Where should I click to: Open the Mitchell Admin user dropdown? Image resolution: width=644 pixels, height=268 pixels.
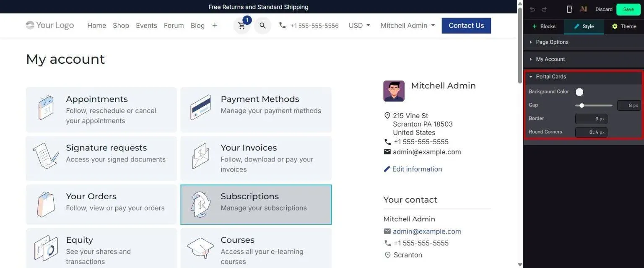click(408, 26)
